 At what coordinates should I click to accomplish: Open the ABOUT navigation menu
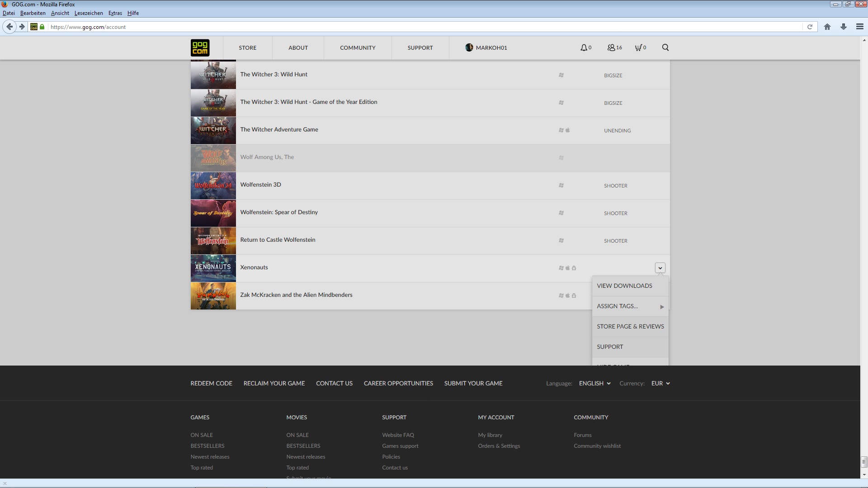click(x=298, y=47)
